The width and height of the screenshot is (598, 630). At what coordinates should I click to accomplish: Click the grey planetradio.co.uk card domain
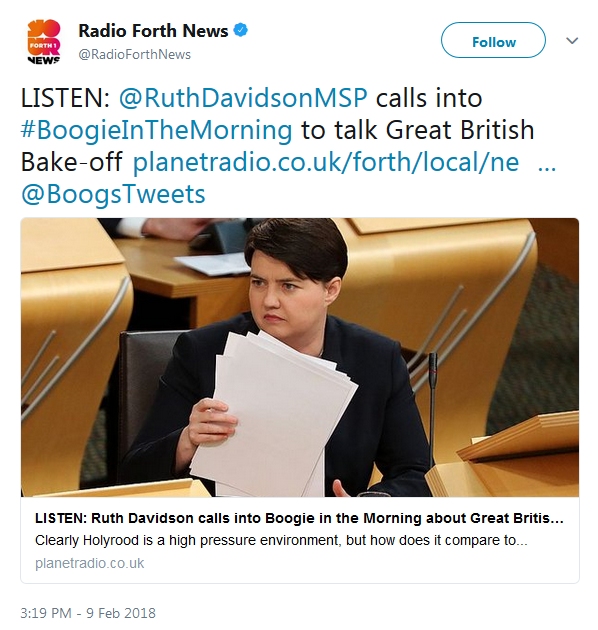coord(89,563)
